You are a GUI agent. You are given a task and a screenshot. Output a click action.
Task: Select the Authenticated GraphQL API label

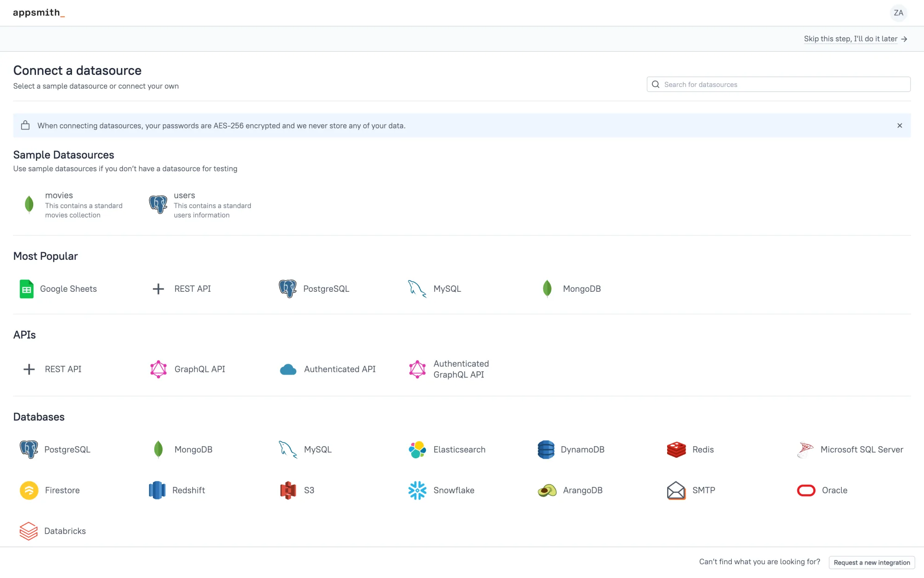tap(461, 369)
